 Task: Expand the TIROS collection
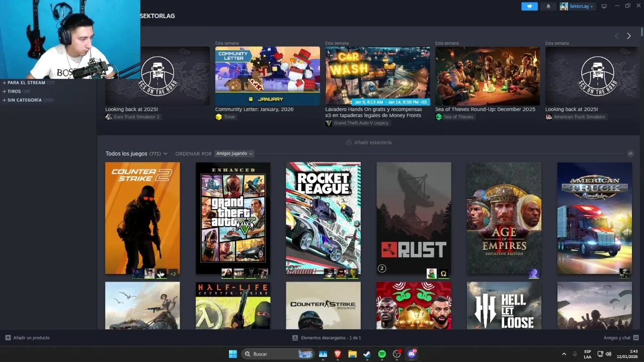tap(16, 92)
